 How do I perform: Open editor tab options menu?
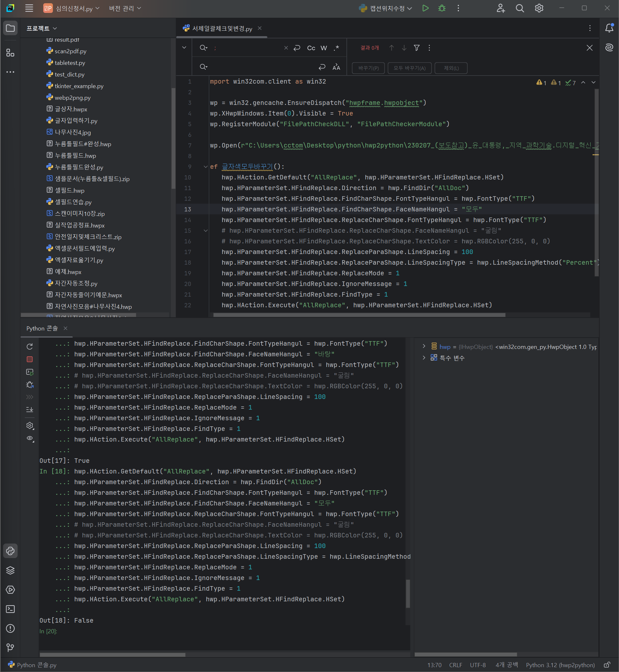[x=590, y=28]
